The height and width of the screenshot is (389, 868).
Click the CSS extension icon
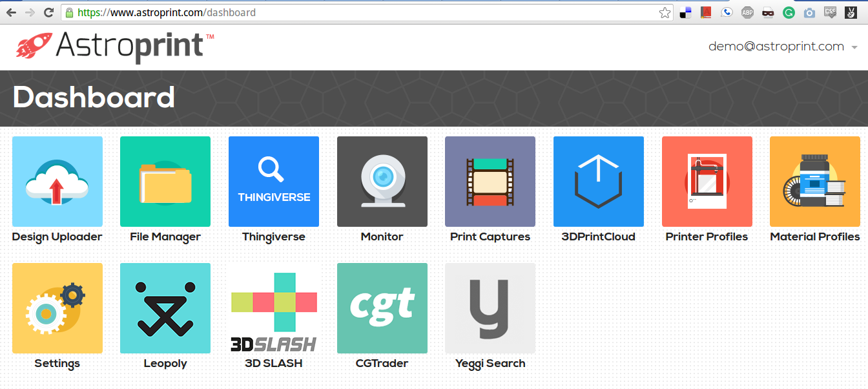click(830, 12)
